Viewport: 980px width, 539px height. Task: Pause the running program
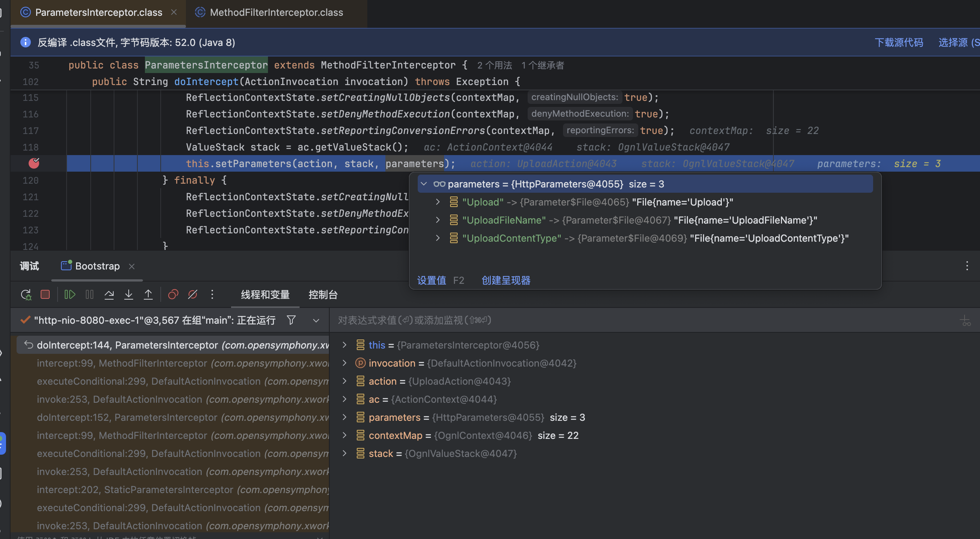point(90,294)
